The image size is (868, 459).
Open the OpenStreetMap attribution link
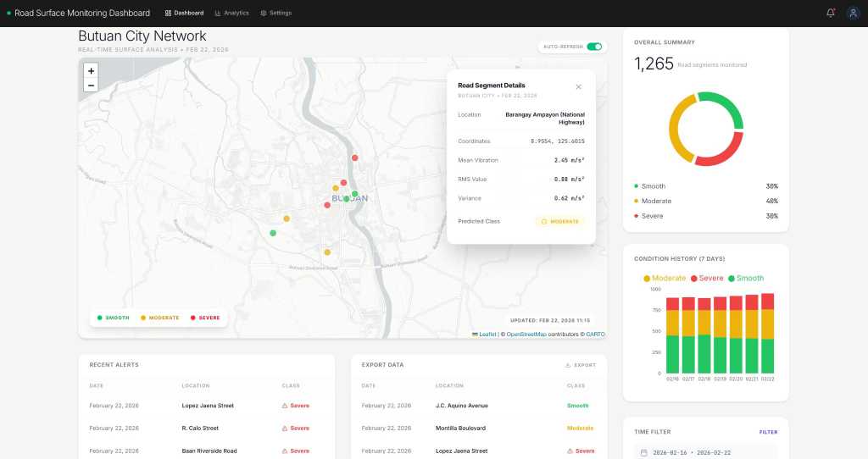coord(526,335)
